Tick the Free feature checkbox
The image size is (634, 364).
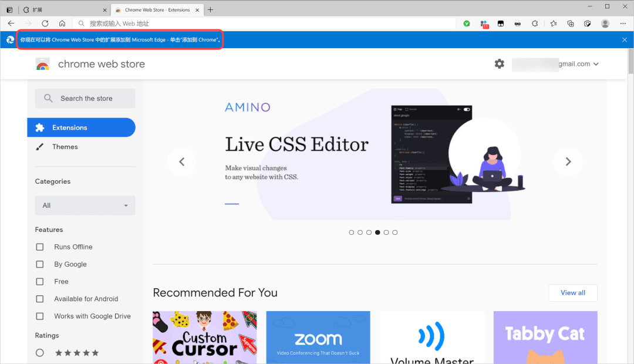[x=40, y=281]
